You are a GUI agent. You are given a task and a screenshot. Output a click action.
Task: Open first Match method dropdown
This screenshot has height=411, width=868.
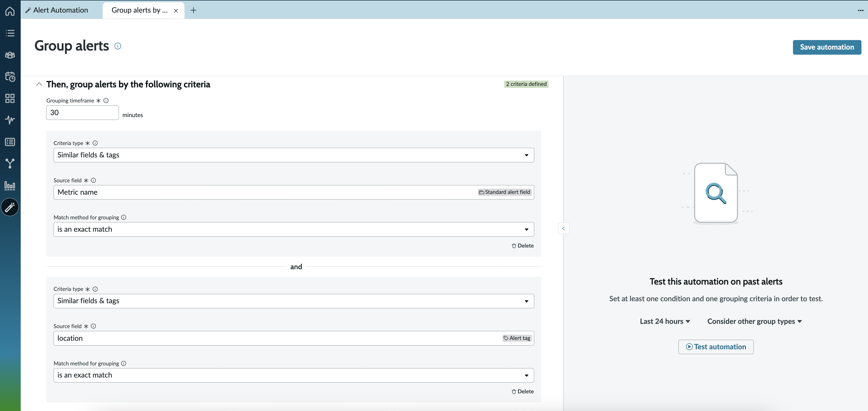click(294, 229)
